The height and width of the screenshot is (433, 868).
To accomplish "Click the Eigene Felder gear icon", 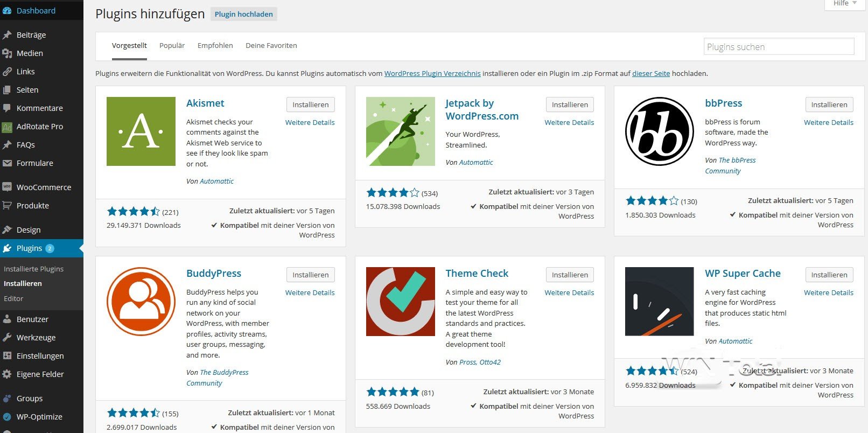I will click(x=7, y=374).
